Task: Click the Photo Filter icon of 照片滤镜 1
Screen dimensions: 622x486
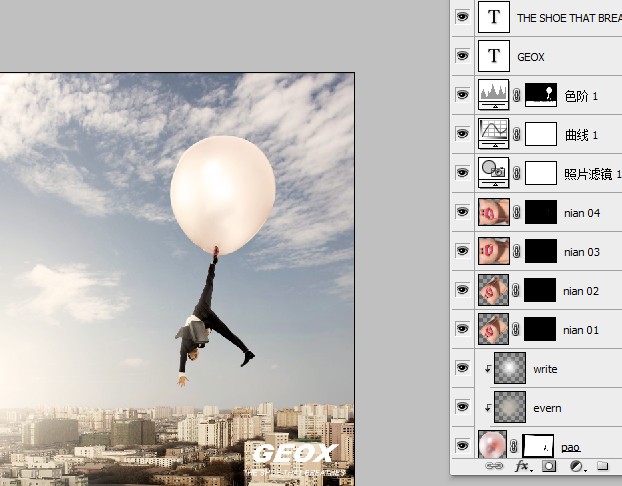Action: [493, 173]
